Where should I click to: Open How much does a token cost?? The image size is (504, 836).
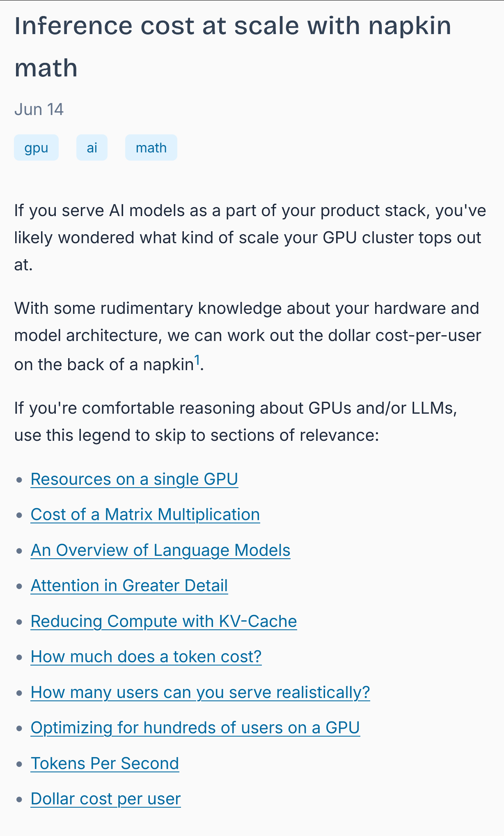coord(146,657)
